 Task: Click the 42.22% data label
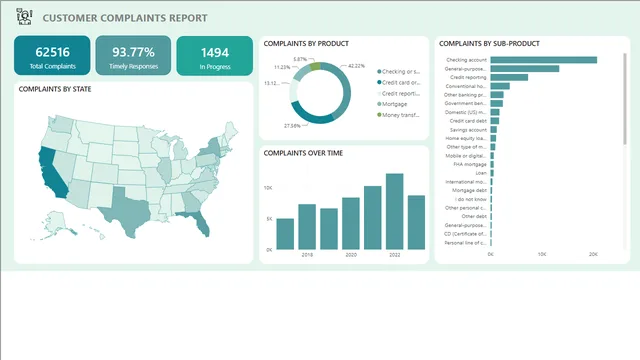[356, 66]
